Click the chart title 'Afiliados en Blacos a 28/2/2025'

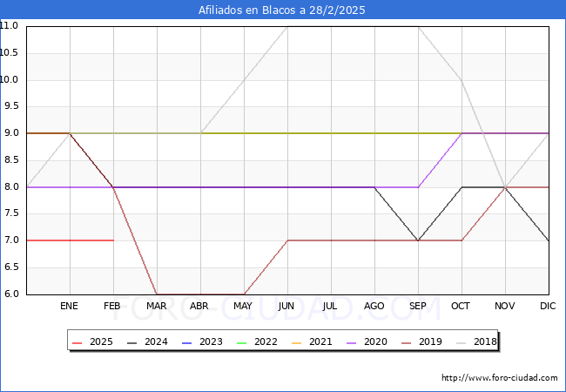click(x=281, y=10)
